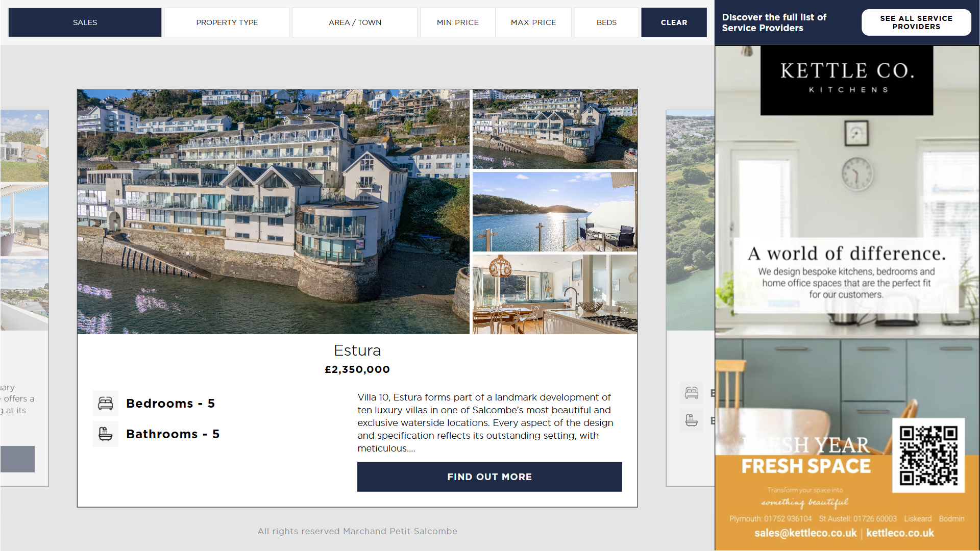Viewport: 980px width, 551px height.
Task: Open the Property Type filter dropdown
Action: click(x=227, y=22)
